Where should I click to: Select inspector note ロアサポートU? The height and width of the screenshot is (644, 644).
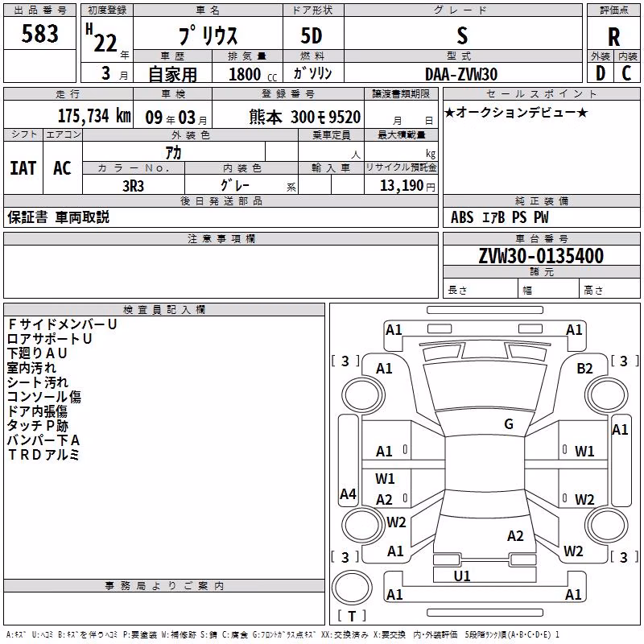[49, 339]
